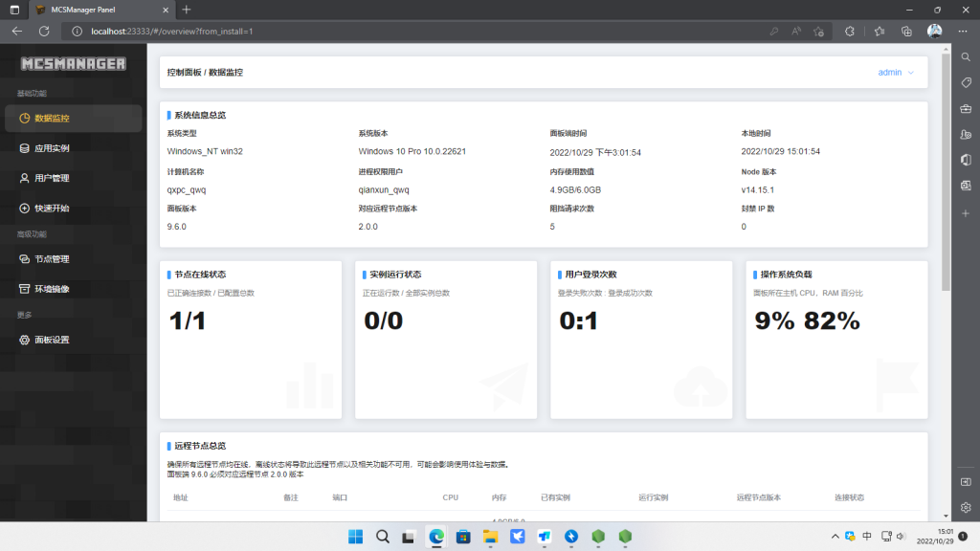
Task: Open tab actions menu icon
Action: pyautogui.click(x=14, y=10)
